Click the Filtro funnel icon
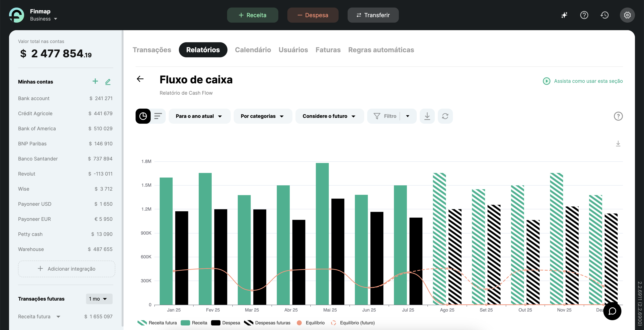644x330 pixels. [377, 116]
